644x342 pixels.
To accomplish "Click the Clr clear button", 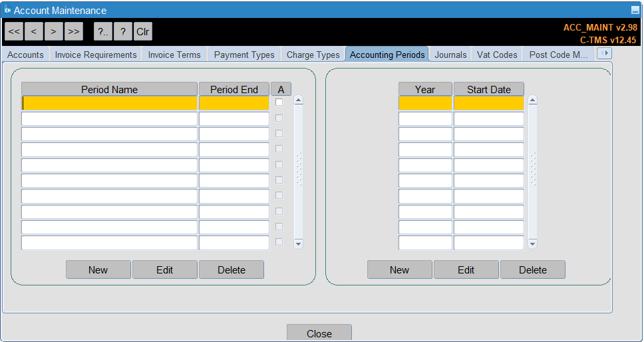I will pyautogui.click(x=143, y=32).
